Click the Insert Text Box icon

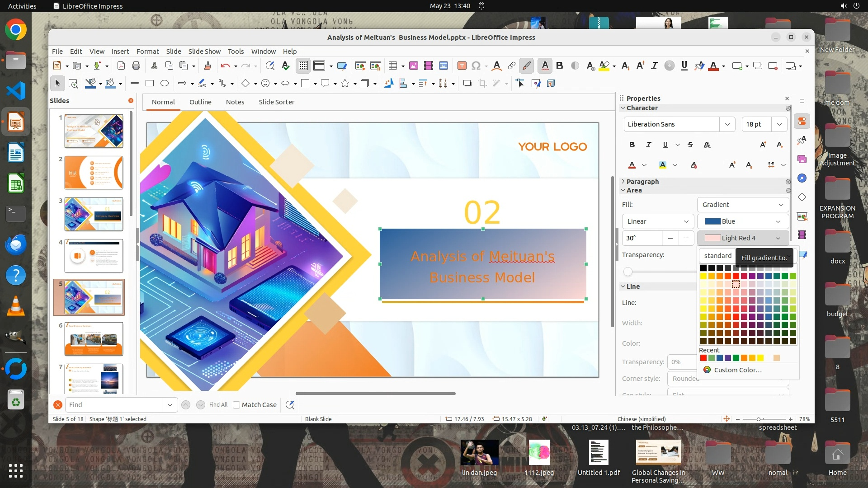coord(462,66)
